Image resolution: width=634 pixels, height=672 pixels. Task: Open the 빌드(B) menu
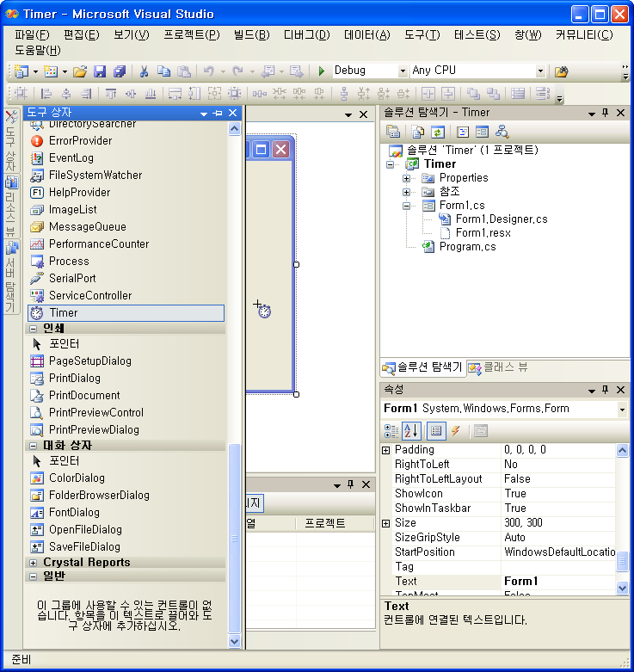251,34
